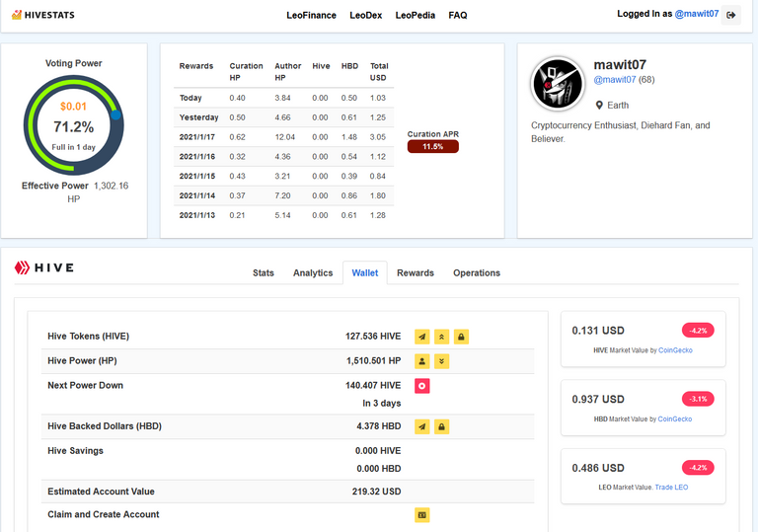The height and width of the screenshot is (532, 758).
Task: Click the 0.486 USD LEO price
Action: click(598, 468)
